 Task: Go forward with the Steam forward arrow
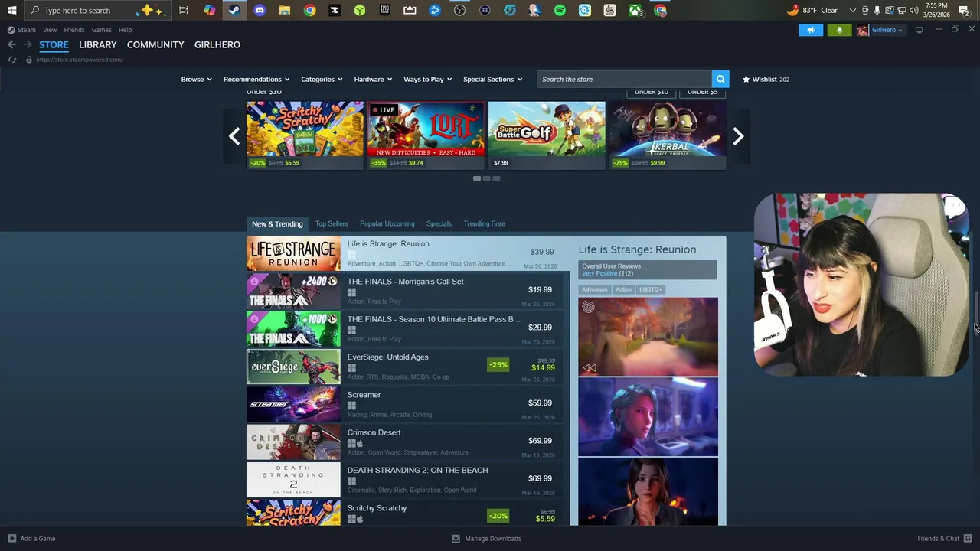pyautogui.click(x=28, y=44)
